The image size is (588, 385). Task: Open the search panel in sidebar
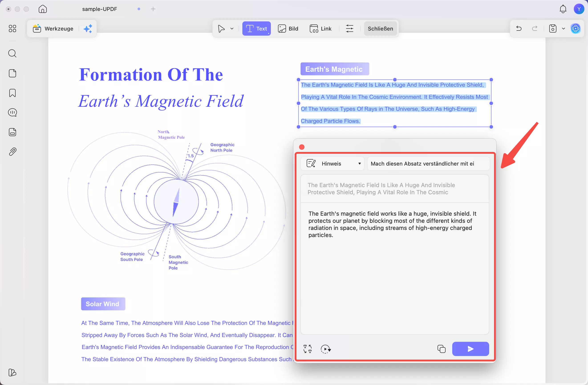tap(12, 53)
